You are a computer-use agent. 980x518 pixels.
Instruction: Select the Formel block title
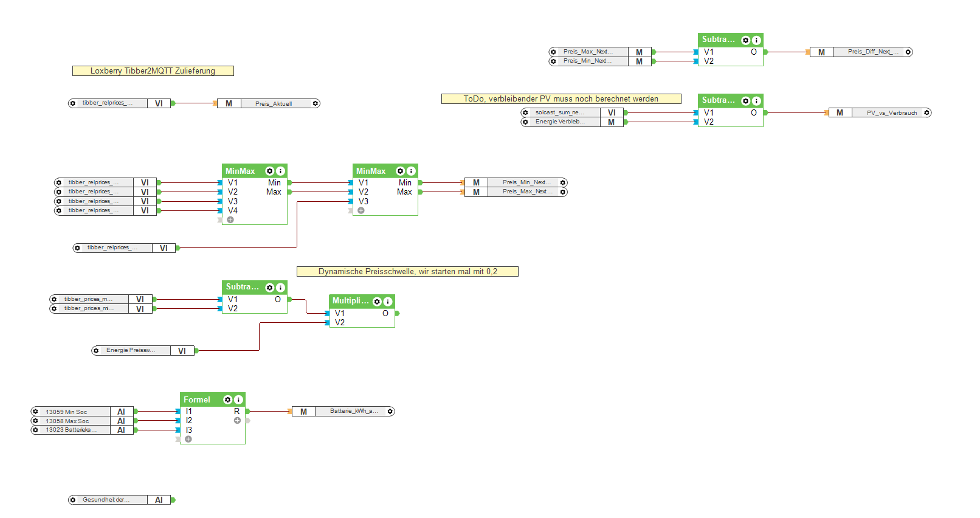click(x=197, y=400)
